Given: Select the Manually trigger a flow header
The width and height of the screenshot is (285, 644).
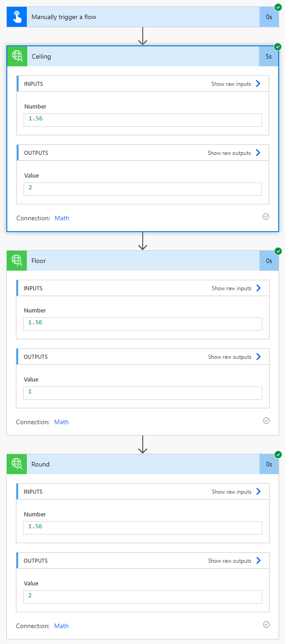Looking at the screenshot, I should click(x=136, y=17).
